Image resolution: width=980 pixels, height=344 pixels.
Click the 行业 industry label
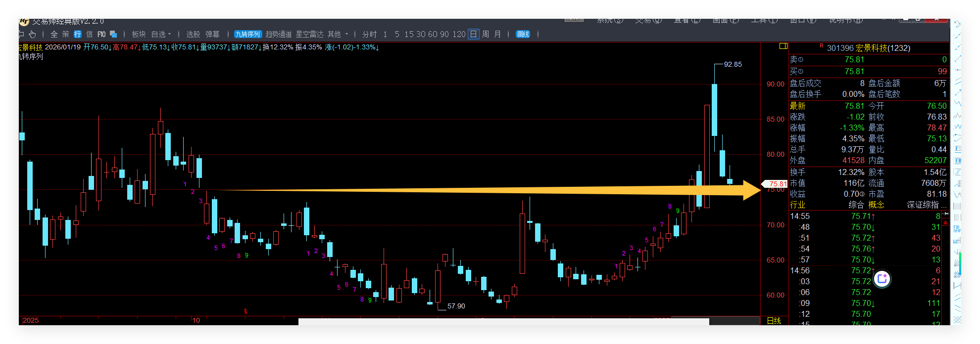pyautogui.click(x=797, y=205)
